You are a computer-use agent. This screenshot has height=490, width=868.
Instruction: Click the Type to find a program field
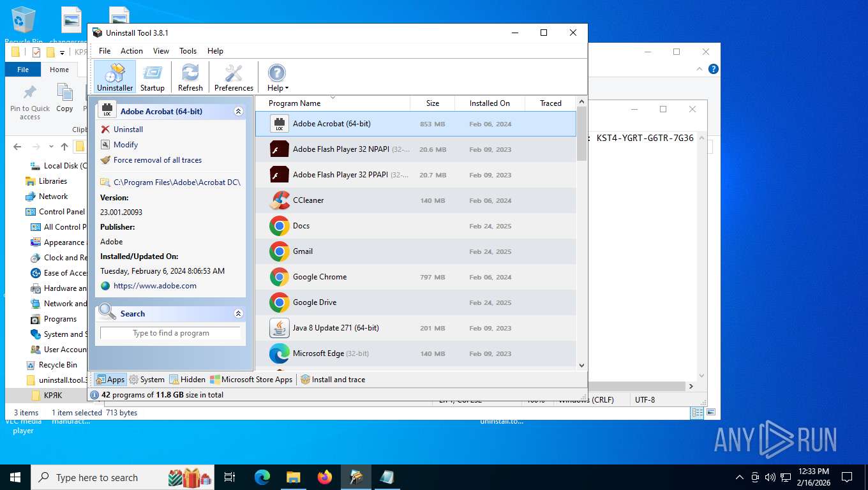[x=170, y=333]
